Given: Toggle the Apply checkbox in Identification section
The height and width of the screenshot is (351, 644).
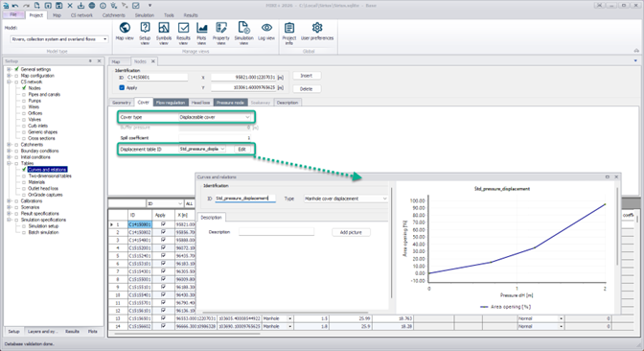Looking at the screenshot, I should [x=122, y=87].
